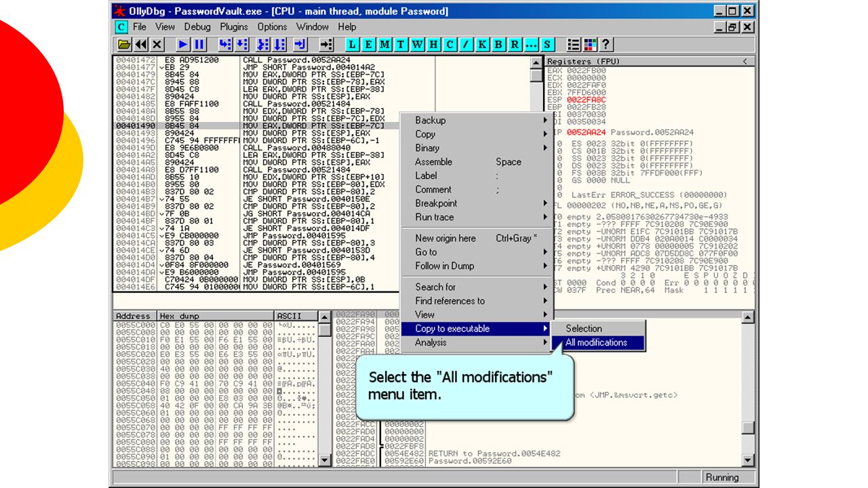Open Breakpoints window with B button
Image resolution: width=868 pixels, height=488 pixels.
tap(498, 45)
